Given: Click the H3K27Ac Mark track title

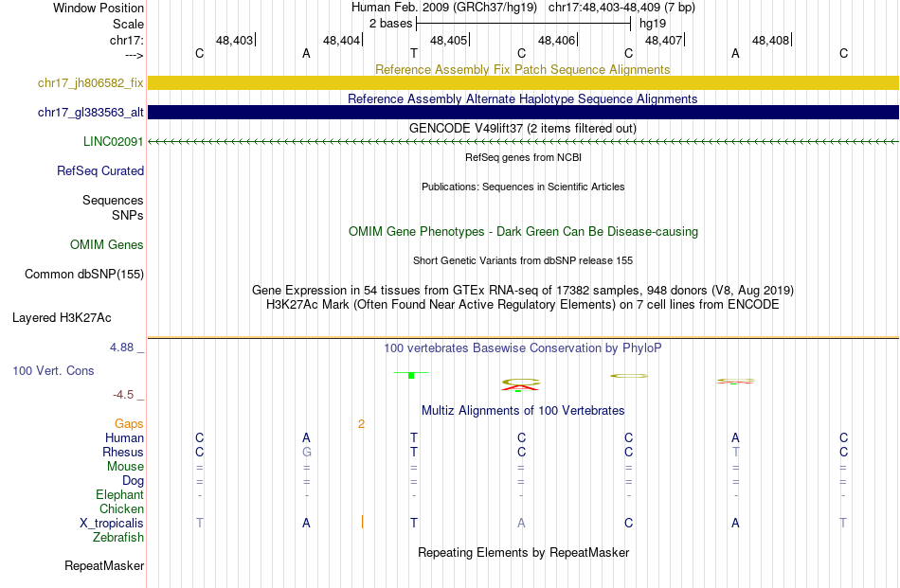Looking at the screenshot, I should [523, 305].
